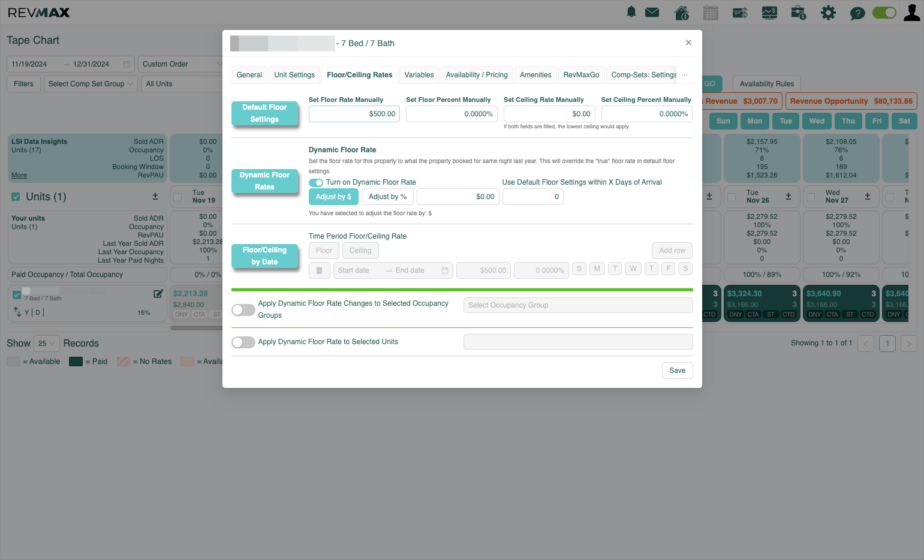Screen dimensions: 924x560
Task: Toggle the green switch in top header
Action: click(x=884, y=13)
